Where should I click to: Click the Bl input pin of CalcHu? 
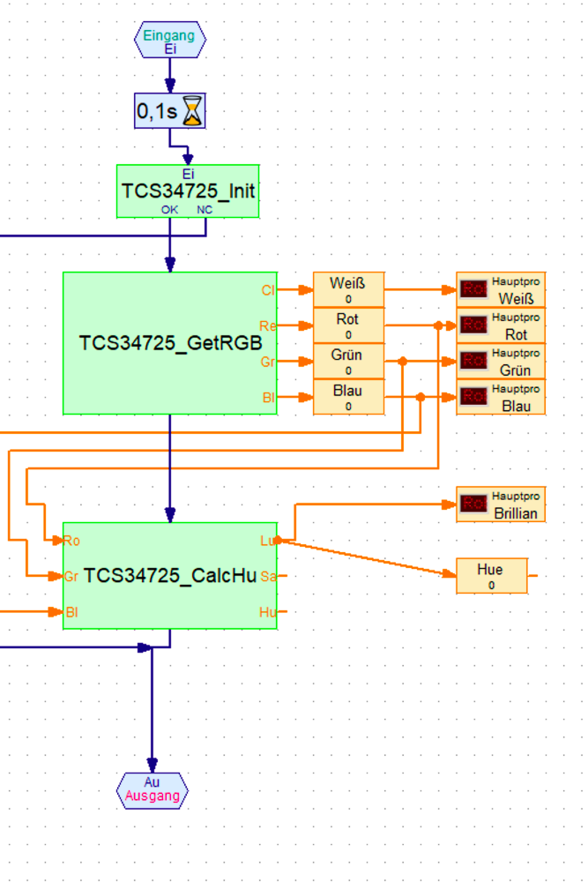pyautogui.click(x=71, y=612)
